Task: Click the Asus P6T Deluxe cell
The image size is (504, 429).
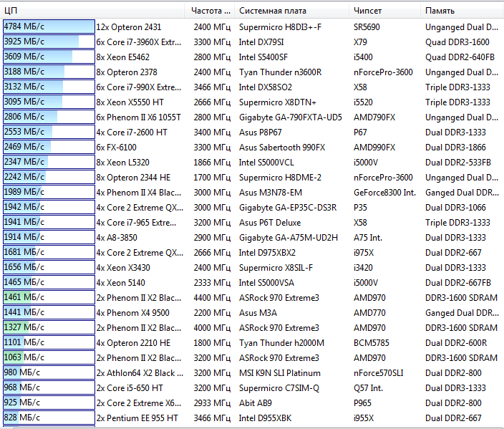Action: pyautogui.click(x=270, y=223)
